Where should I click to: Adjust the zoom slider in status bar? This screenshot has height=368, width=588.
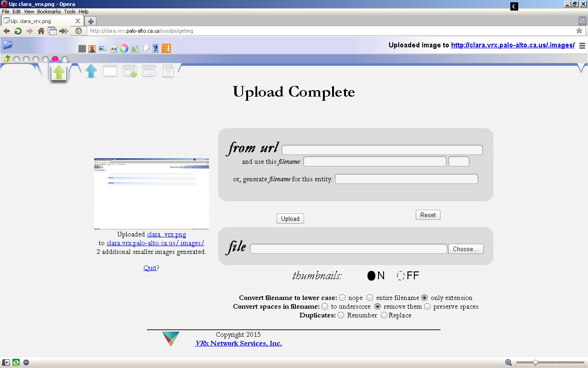tap(535, 362)
